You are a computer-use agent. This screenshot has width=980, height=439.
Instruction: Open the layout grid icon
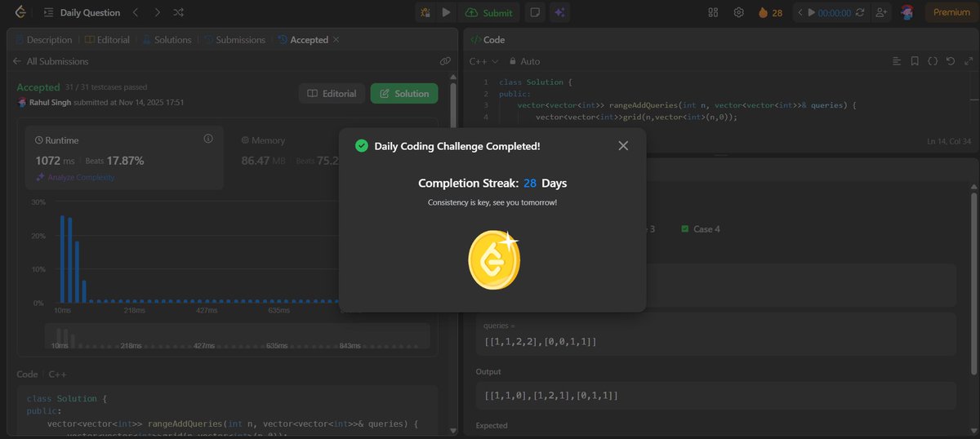(x=713, y=12)
